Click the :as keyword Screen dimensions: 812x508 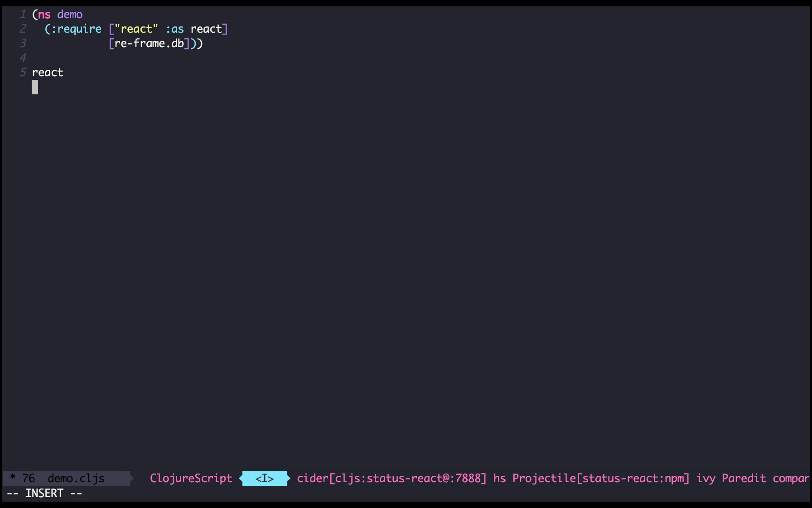[175, 29]
